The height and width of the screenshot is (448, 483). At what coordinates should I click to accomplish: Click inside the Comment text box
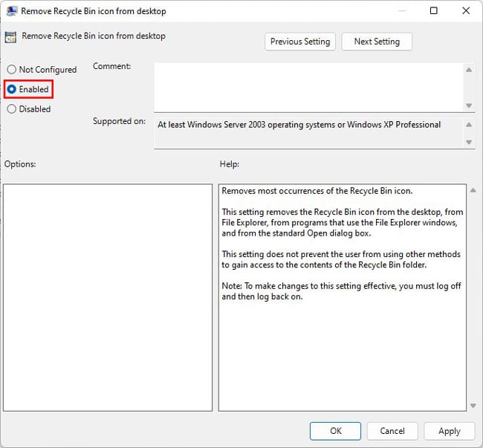coord(308,88)
